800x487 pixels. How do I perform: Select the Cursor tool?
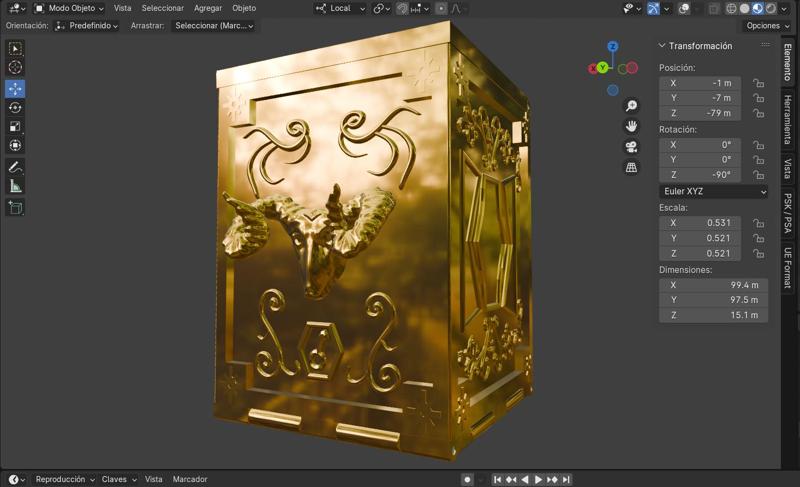[15, 67]
